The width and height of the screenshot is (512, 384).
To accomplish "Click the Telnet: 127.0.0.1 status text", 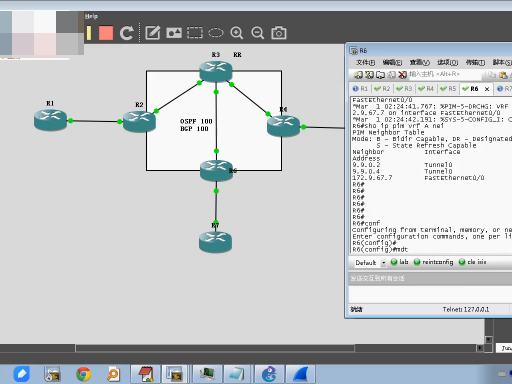I will tap(466, 310).
